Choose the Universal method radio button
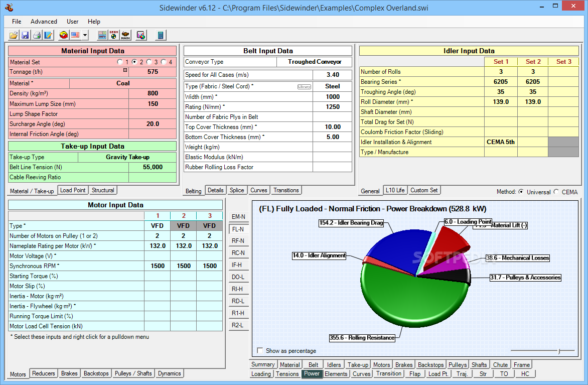Viewport: 588px width, 385px height. click(521, 192)
